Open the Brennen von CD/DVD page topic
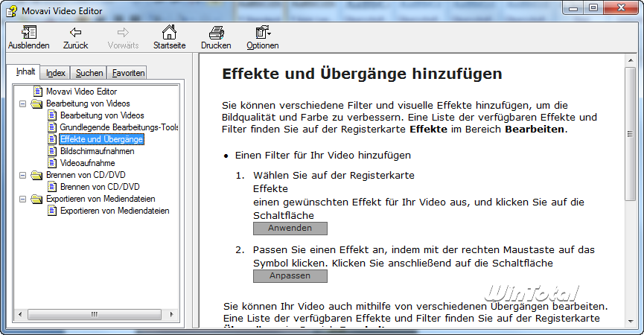This screenshot has height=335, width=644. pyautogui.click(x=100, y=187)
